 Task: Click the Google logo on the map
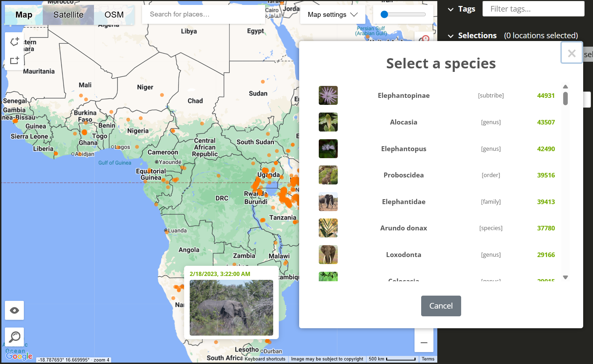click(x=19, y=356)
